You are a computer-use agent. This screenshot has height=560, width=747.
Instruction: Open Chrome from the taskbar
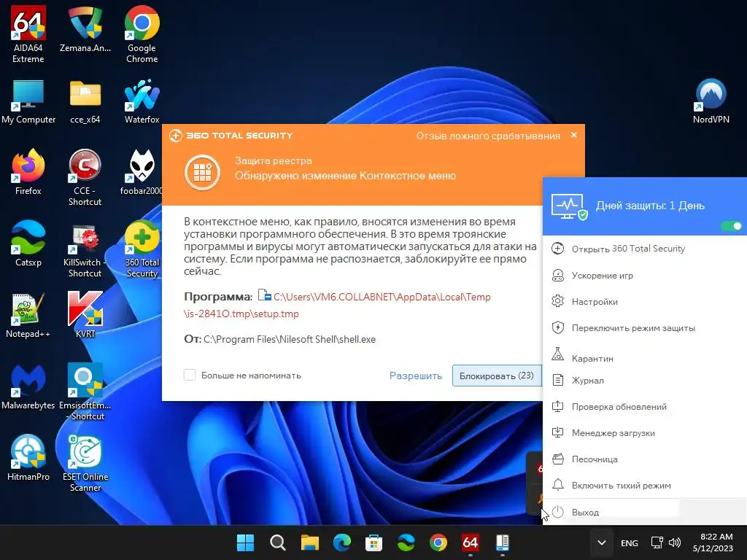point(438,542)
